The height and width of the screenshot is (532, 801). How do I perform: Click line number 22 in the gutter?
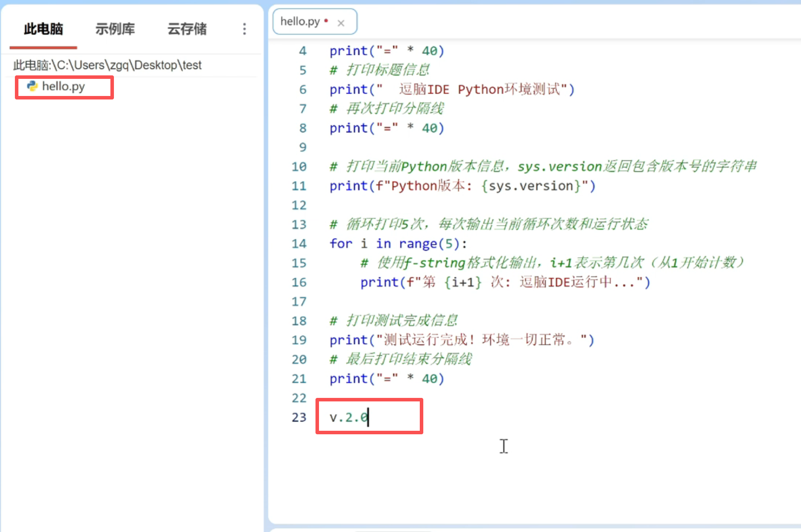(299, 398)
